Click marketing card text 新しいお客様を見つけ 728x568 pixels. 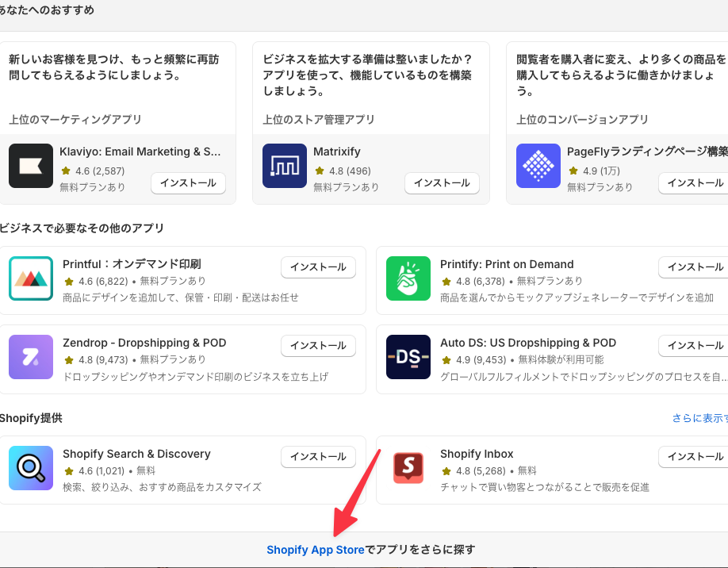(113, 67)
